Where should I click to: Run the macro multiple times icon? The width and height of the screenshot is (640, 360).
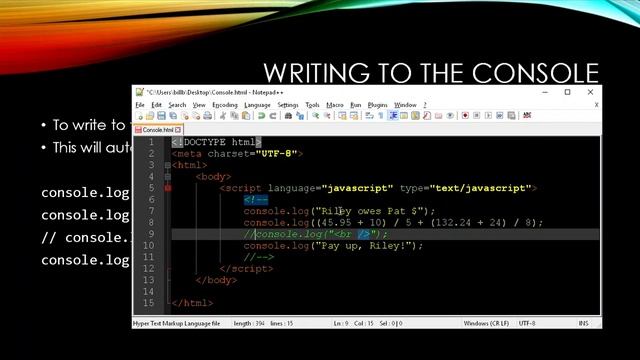coord(499,116)
